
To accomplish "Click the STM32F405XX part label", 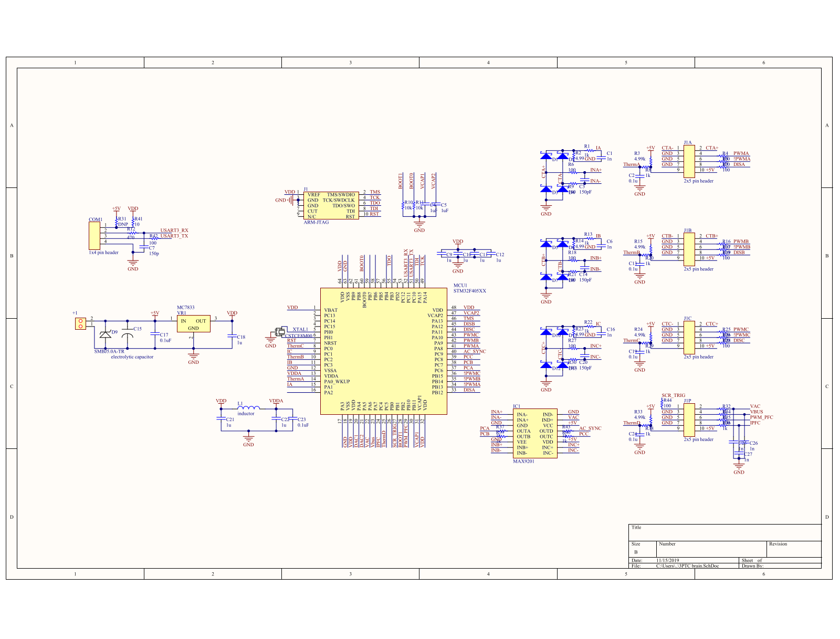I will (470, 291).
